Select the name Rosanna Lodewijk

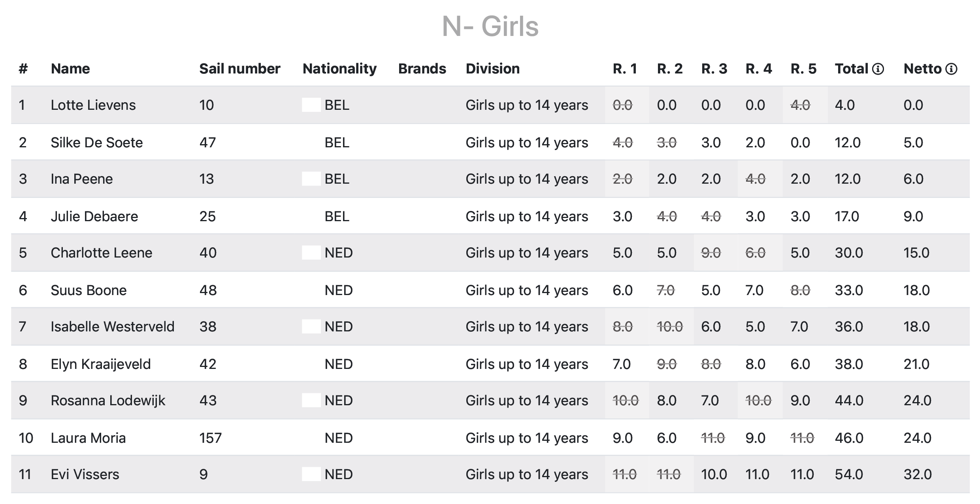(x=108, y=401)
